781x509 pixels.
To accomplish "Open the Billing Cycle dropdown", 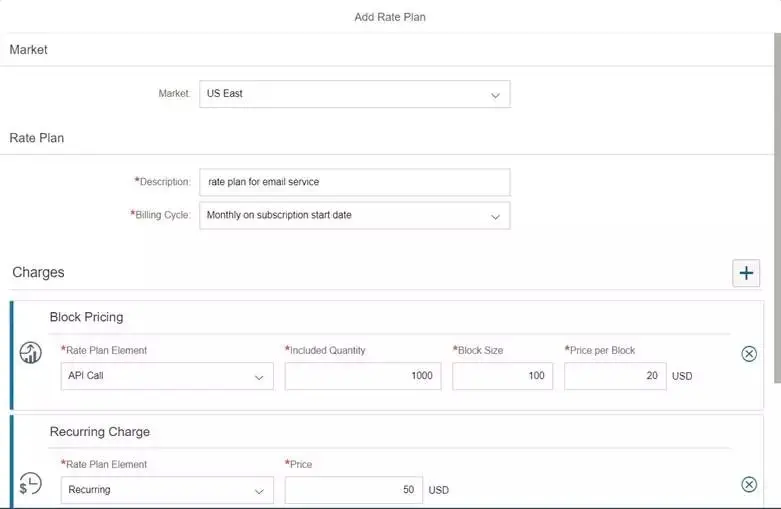I will (355, 216).
